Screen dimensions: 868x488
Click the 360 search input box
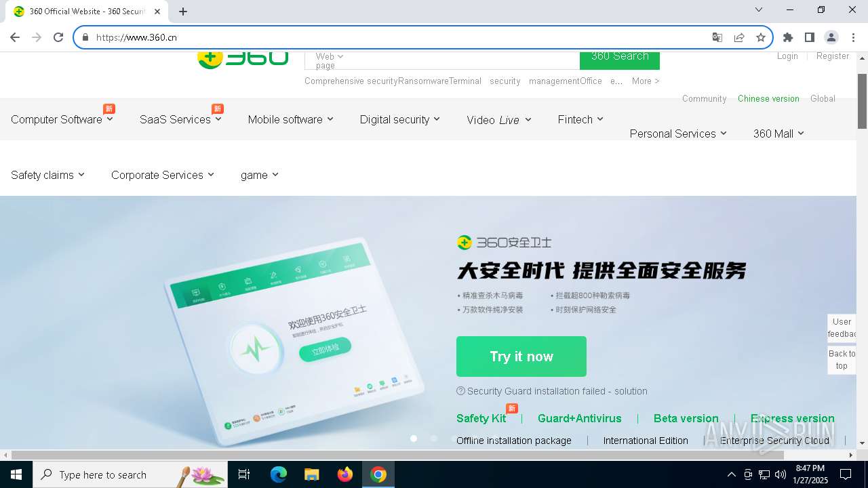tap(461, 60)
